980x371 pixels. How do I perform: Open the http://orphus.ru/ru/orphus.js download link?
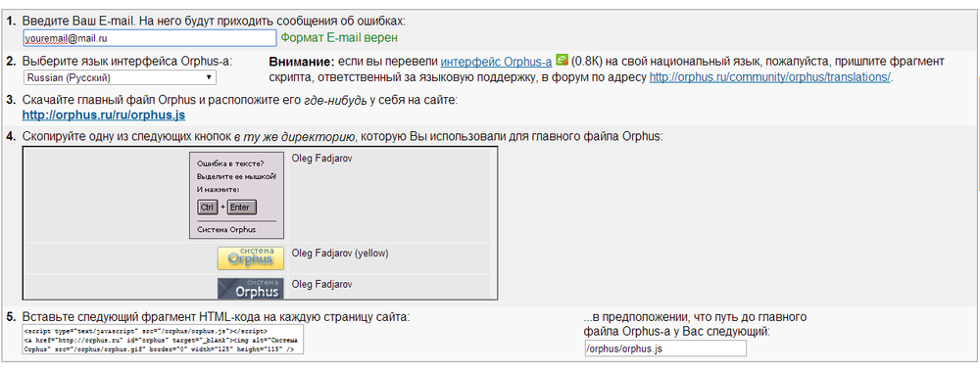(x=104, y=115)
